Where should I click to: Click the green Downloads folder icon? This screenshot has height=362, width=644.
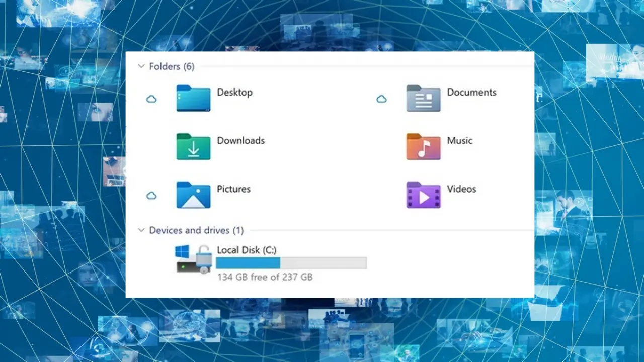pos(193,146)
